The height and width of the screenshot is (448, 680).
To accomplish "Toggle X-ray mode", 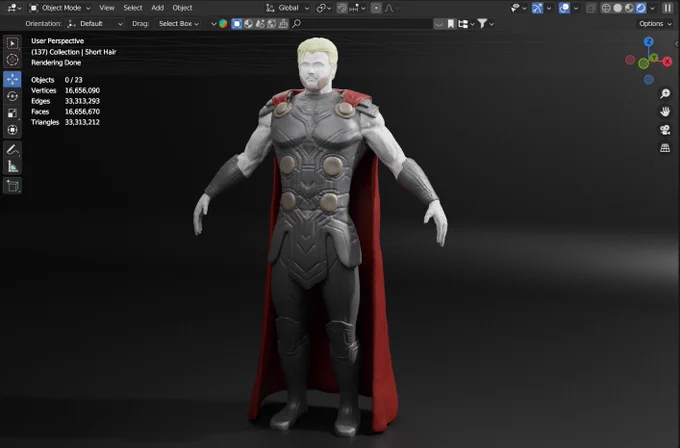I will 591,8.
